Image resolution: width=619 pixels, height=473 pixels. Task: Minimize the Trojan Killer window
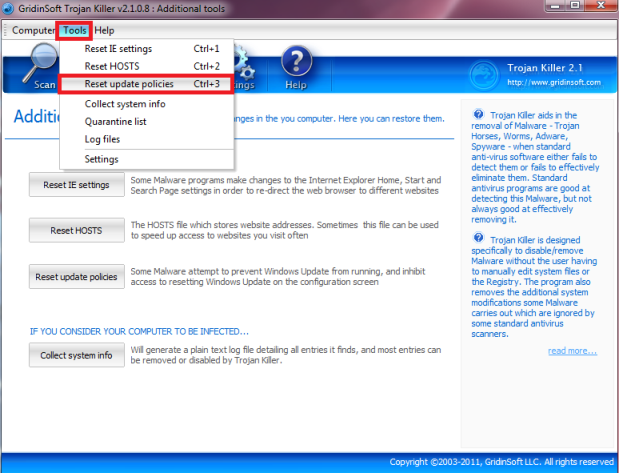pos(555,6)
